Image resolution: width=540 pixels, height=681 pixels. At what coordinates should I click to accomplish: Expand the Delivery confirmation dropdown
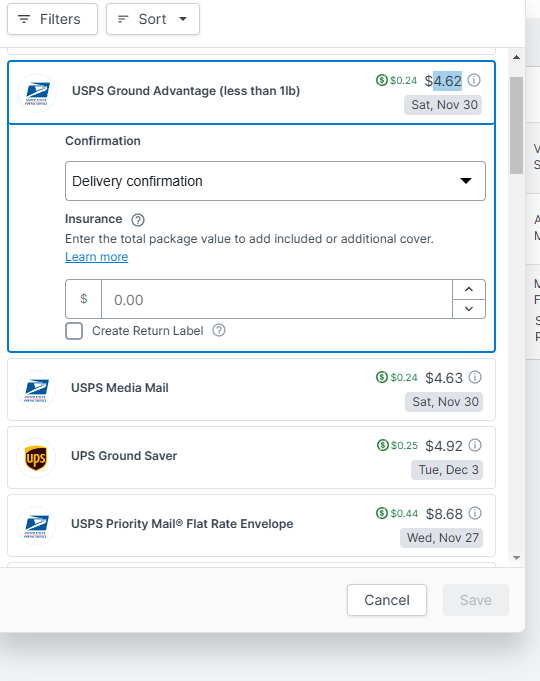pos(275,181)
